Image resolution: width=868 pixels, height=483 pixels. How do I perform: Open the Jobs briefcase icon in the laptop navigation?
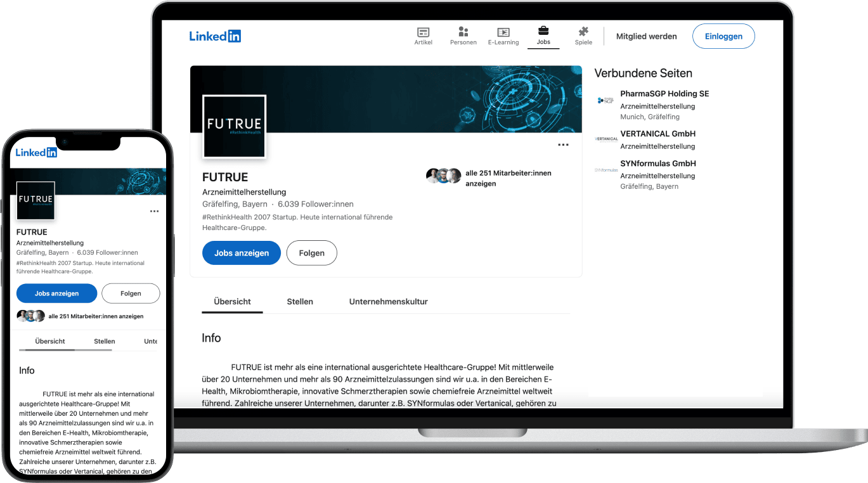click(543, 30)
